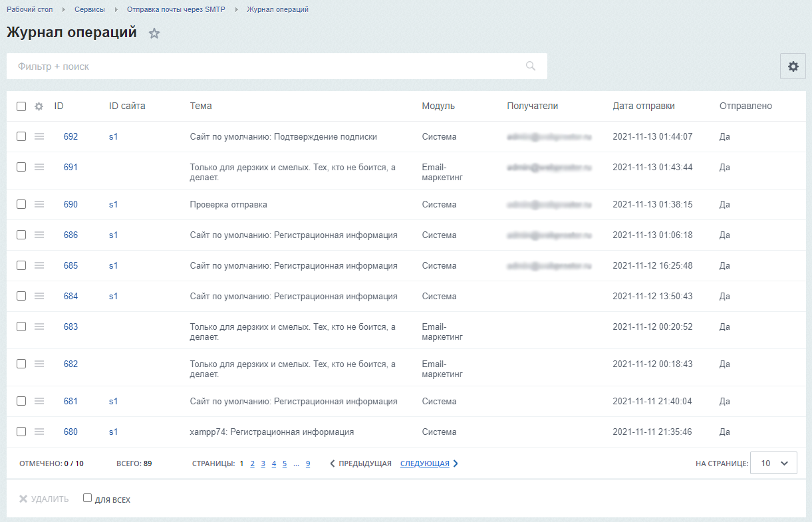Open the action menu for record 686
The height and width of the screenshot is (522, 812).
pyautogui.click(x=39, y=235)
